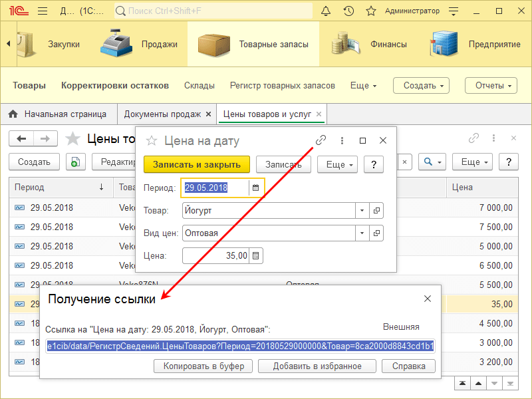Select the row with price 7 000,00
The width and height of the screenshot is (532, 399).
[x=263, y=207]
